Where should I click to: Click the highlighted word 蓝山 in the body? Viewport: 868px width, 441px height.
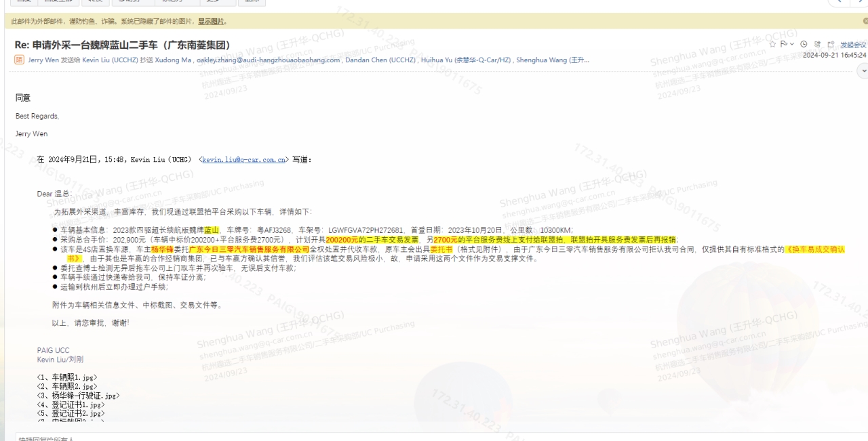point(212,230)
